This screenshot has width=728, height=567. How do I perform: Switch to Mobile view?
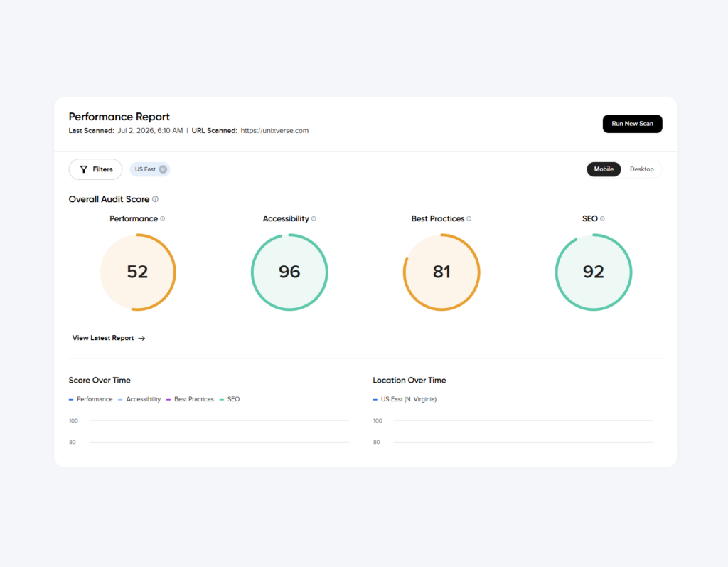(604, 169)
